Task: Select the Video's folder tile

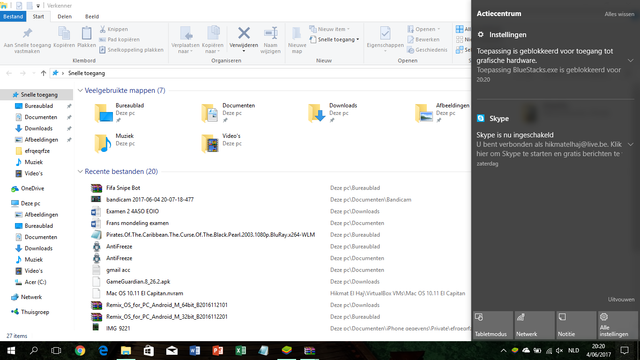Action: pos(222,143)
